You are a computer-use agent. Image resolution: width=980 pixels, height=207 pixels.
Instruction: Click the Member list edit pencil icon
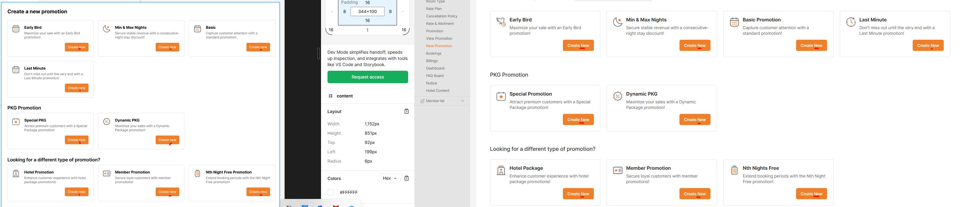(422, 101)
